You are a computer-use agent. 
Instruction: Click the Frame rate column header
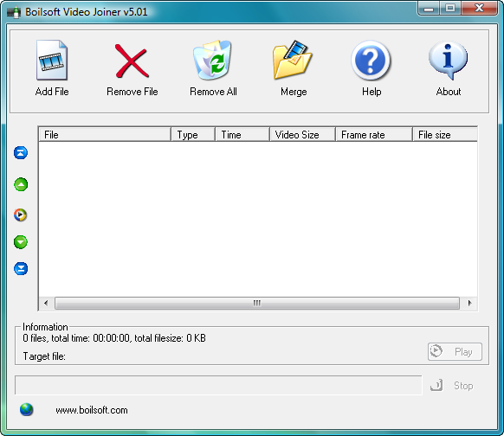(x=374, y=135)
